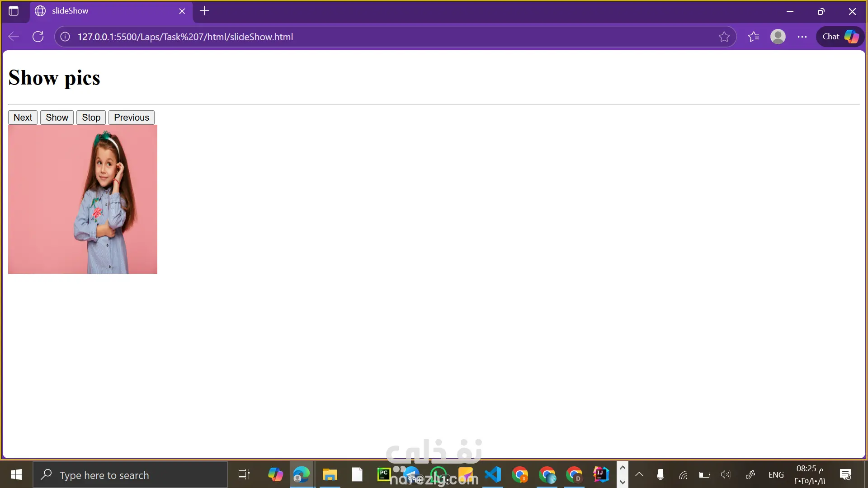Close the slideShow tab
The height and width of the screenshot is (488, 868).
pos(182,11)
